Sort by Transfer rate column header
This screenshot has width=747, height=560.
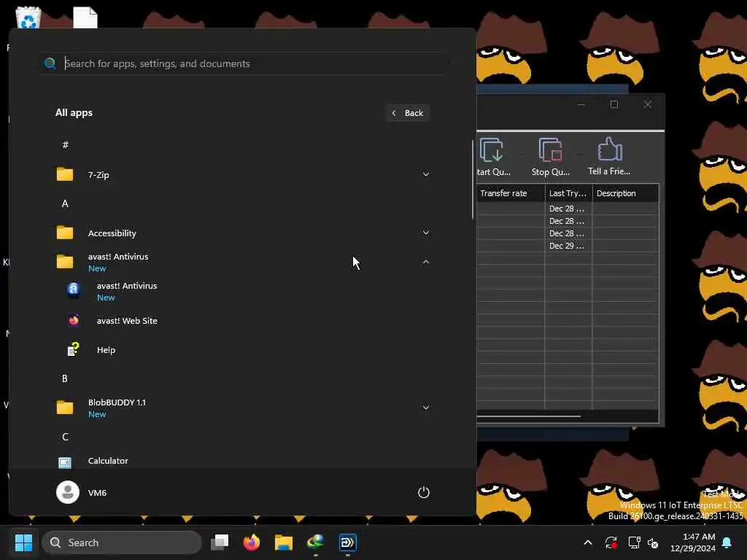point(511,193)
